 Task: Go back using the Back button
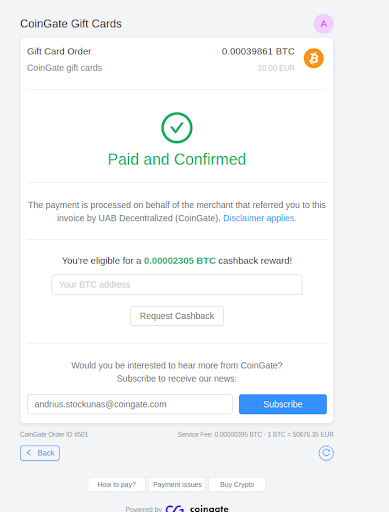40,453
